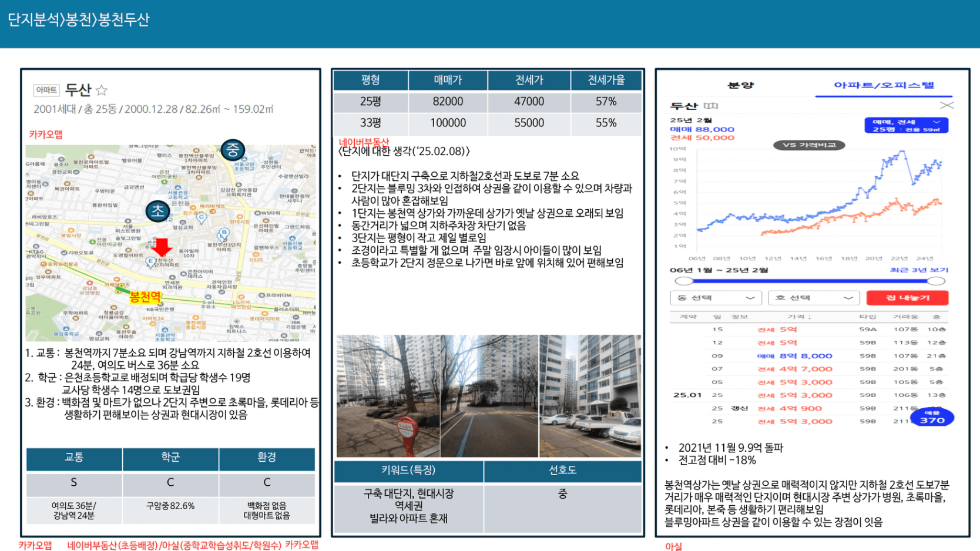Click the red 집 내놓기 button
Screen dimensions: 980x551
point(907,298)
